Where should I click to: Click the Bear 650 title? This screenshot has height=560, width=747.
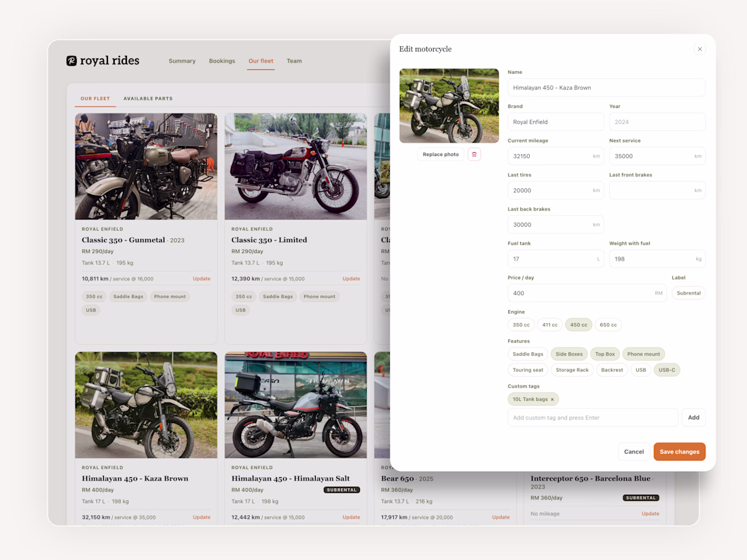[397, 479]
